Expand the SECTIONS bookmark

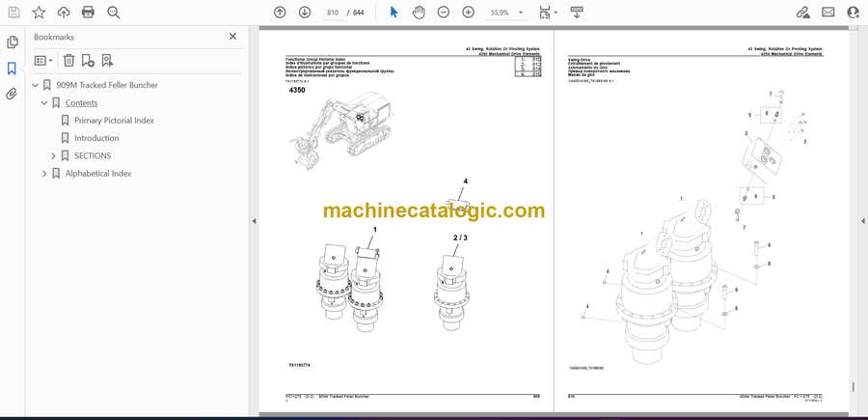pyautogui.click(x=54, y=155)
